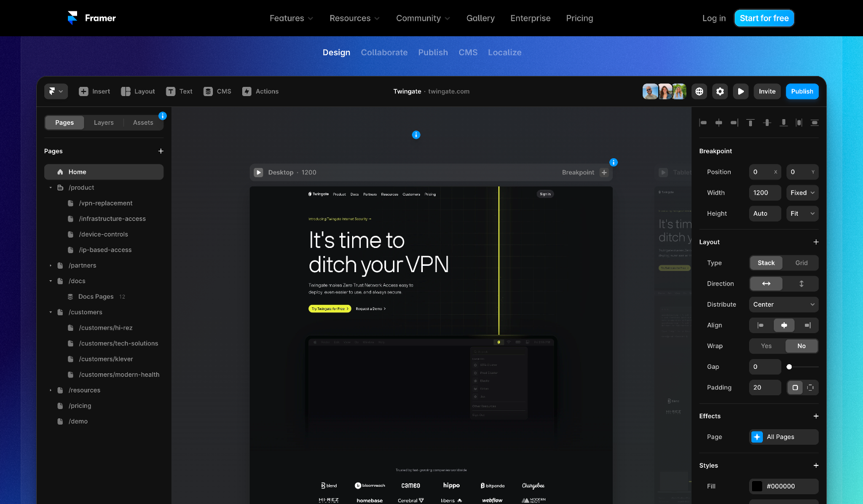Set stack Direction to vertical
Viewport: 863px width, 504px height.
coord(802,283)
